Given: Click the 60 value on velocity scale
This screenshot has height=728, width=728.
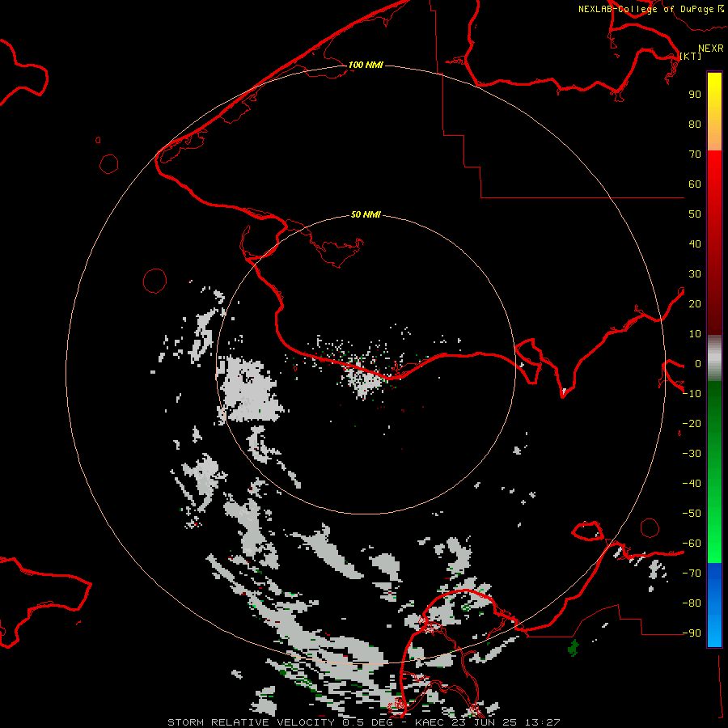Looking at the screenshot, I should click(695, 184).
